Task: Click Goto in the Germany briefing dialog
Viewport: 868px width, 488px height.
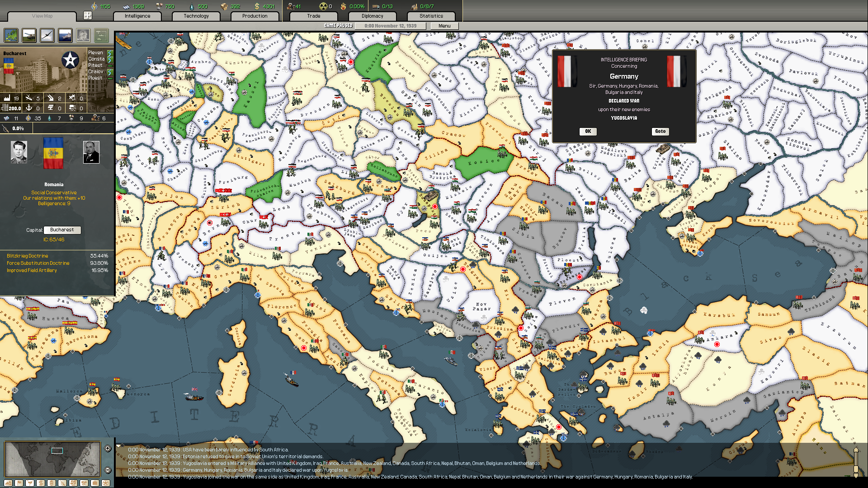Action: coord(660,131)
